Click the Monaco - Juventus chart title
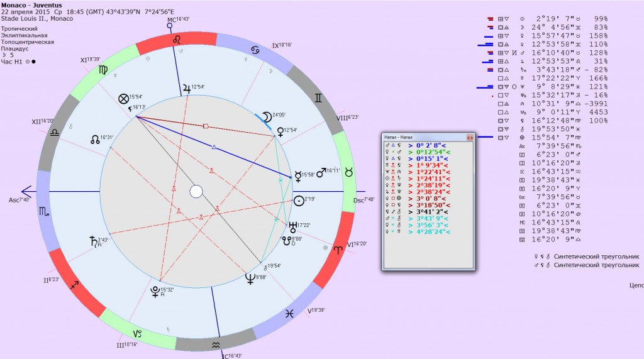644x359 pixels. tap(31, 5)
